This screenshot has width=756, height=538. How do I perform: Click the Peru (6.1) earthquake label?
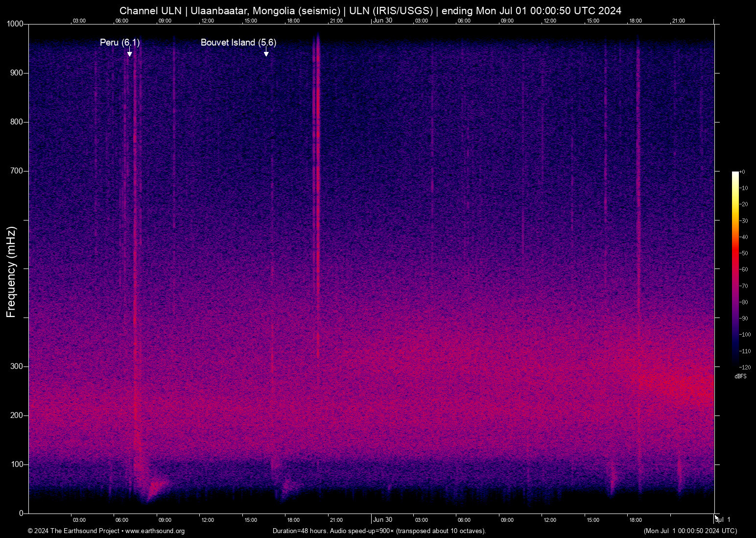[x=120, y=43]
